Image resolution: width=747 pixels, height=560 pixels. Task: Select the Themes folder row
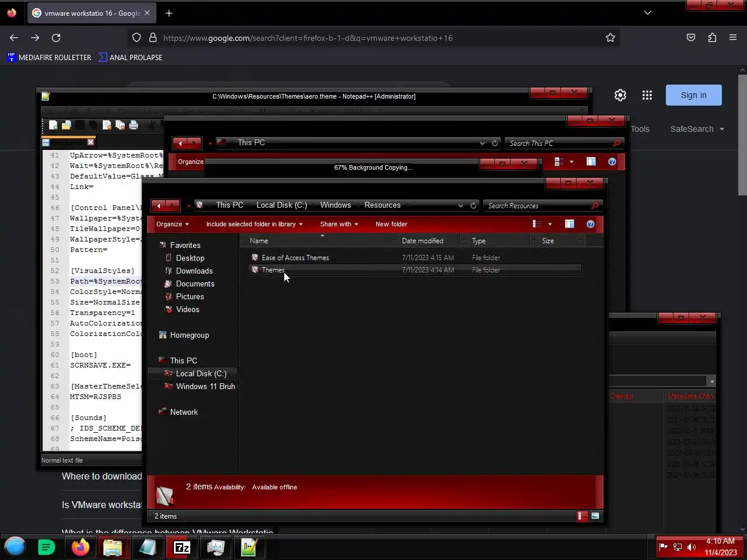click(x=414, y=270)
